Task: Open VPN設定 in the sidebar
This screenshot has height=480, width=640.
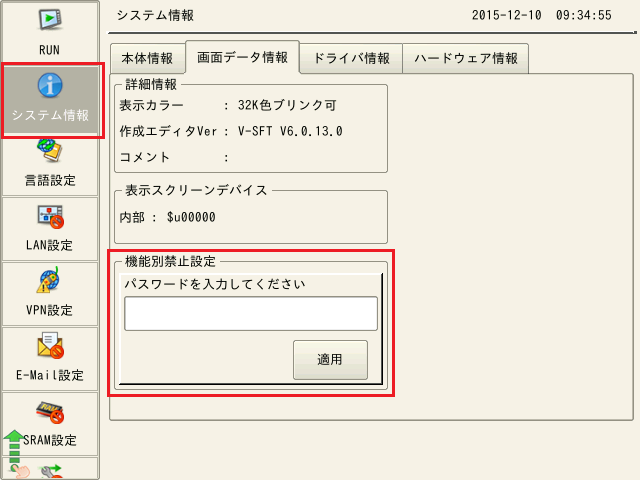Action: tap(50, 280)
